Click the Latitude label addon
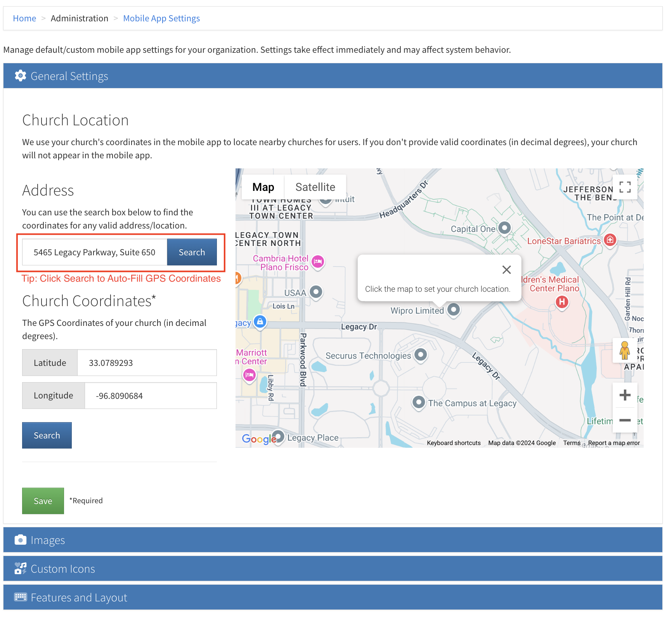672x620 pixels. click(50, 363)
